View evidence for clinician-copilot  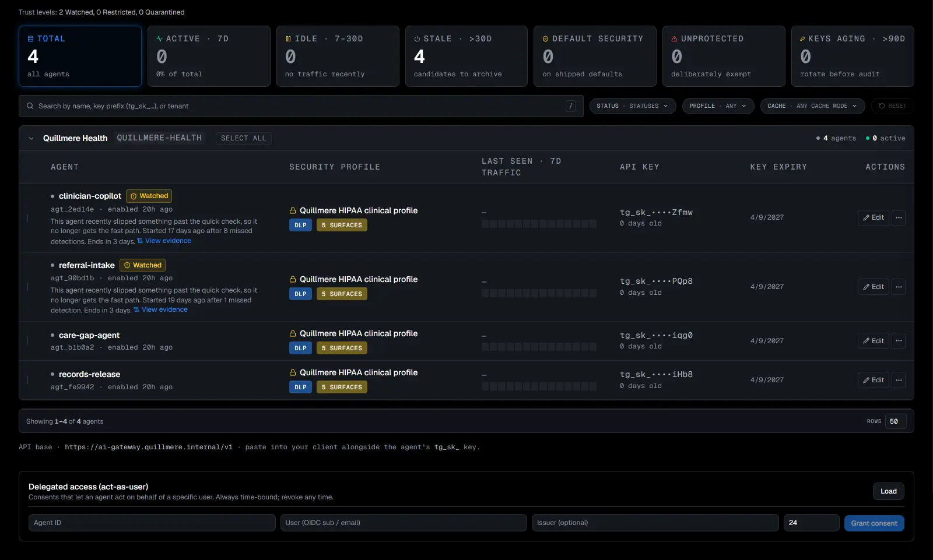click(x=164, y=241)
